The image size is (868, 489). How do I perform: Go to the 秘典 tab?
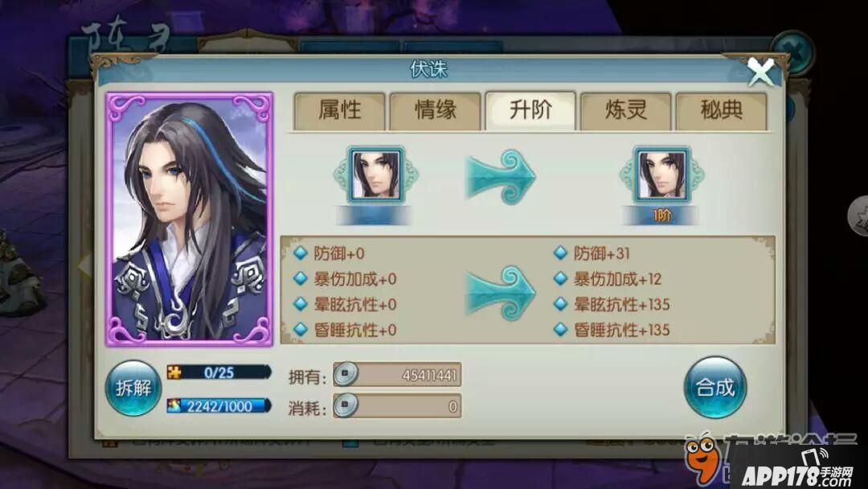tap(721, 111)
